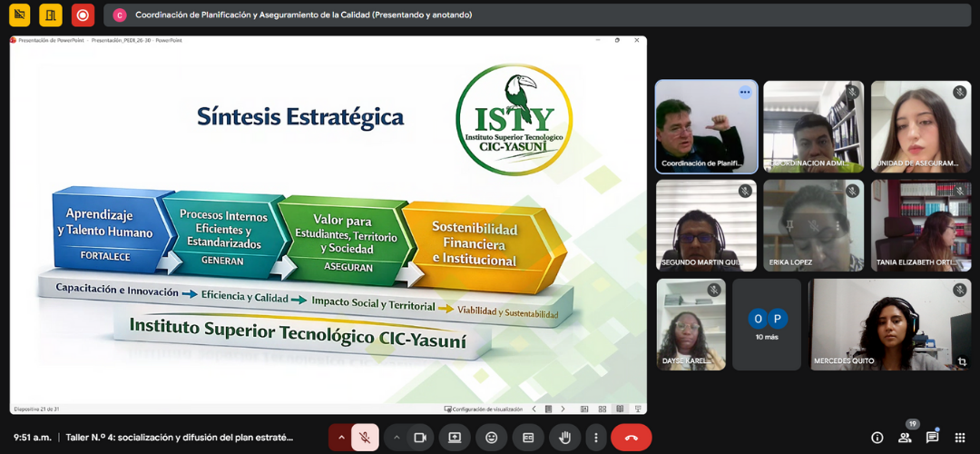980x454 pixels.
Task: Open the chat messages panel
Action: point(932,438)
